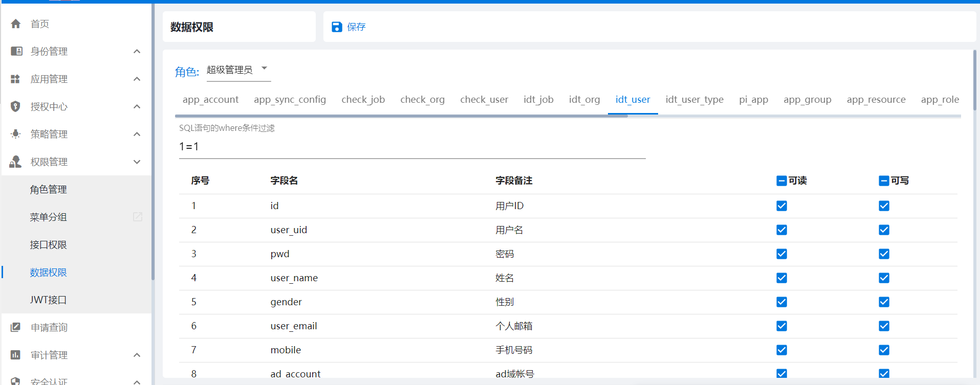
Task: Switch to the app_group tab
Action: tap(807, 100)
